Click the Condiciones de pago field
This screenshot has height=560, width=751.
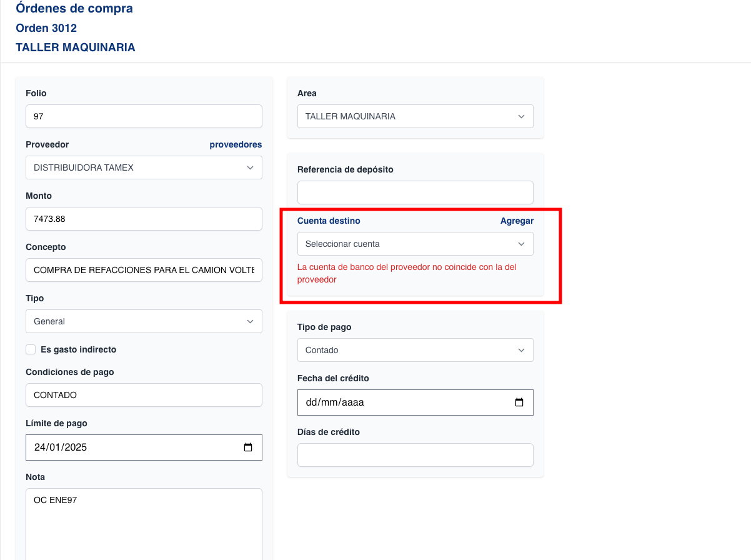pos(144,395)
